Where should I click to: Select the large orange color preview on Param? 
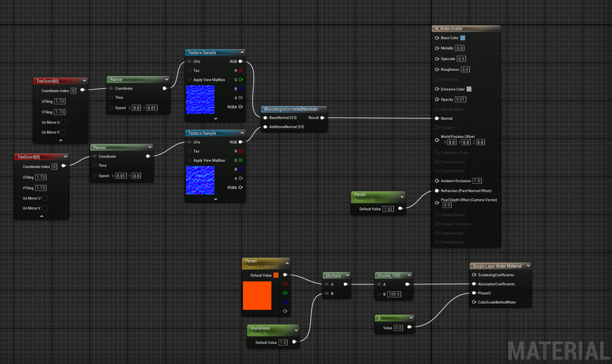(257, 296)
